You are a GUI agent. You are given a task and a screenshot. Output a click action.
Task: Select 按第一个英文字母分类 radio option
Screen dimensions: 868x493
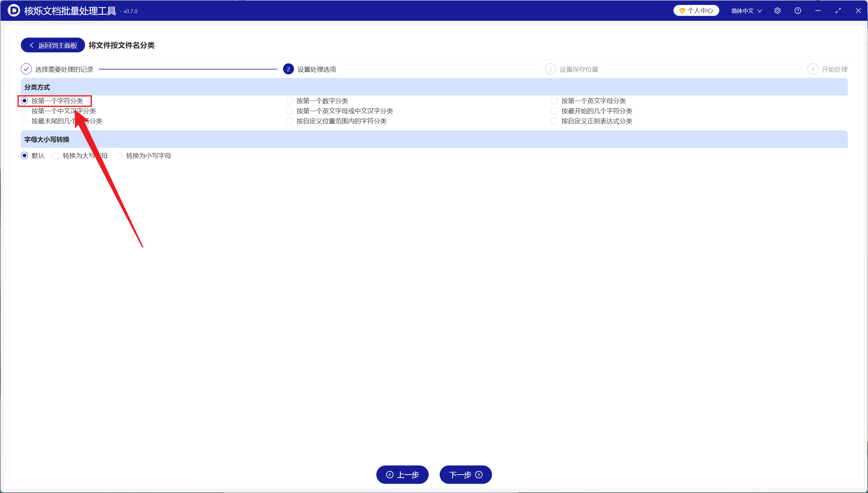tap(588, 101)
